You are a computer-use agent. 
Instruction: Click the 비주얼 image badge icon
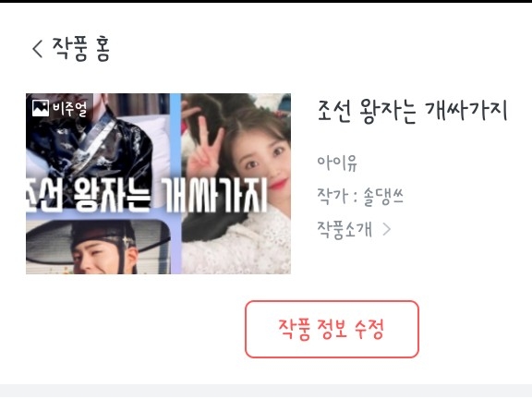(41, 108)
